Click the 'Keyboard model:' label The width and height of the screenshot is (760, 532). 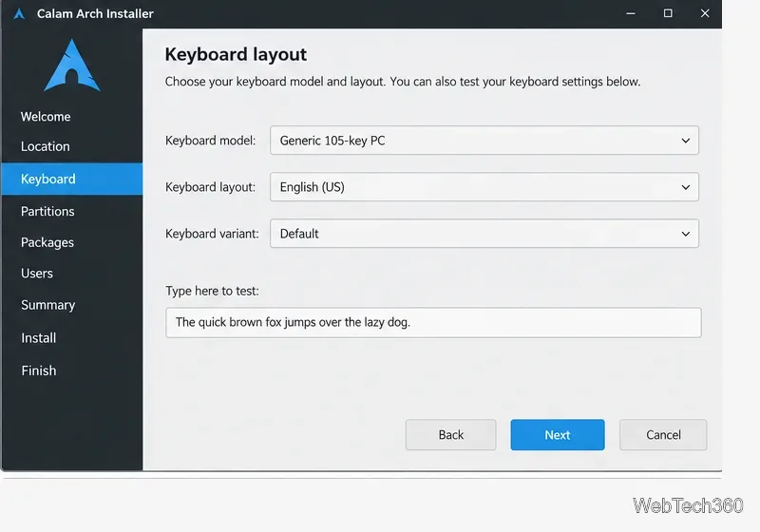210,141
